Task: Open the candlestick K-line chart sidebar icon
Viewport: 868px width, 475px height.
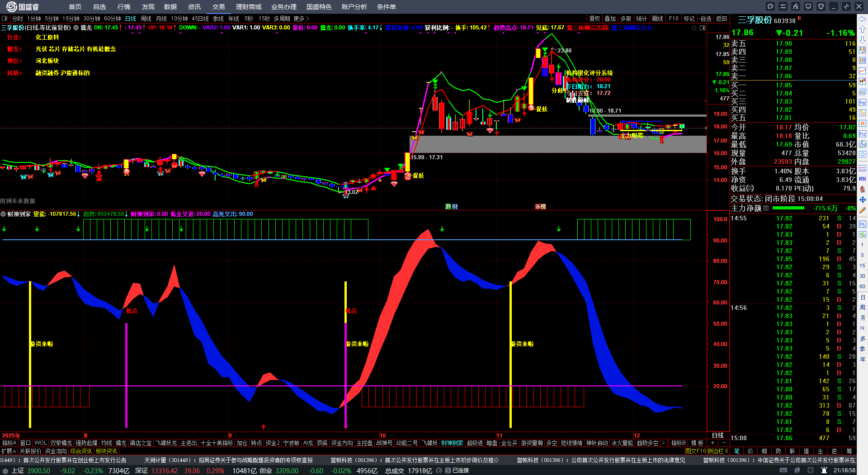Action: point(863,81)
